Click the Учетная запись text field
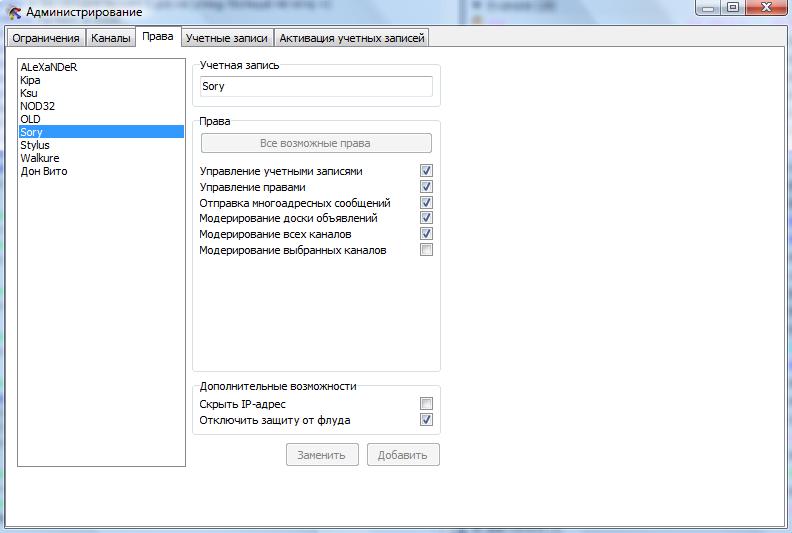The image size is (792, 533). (x=316, y=87)
